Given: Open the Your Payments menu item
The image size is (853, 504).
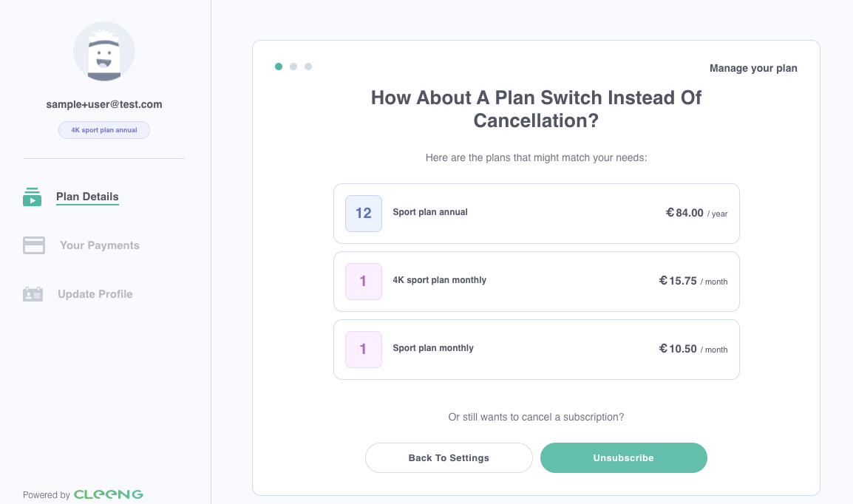Looking at the screenshot, I should point(100,245).
